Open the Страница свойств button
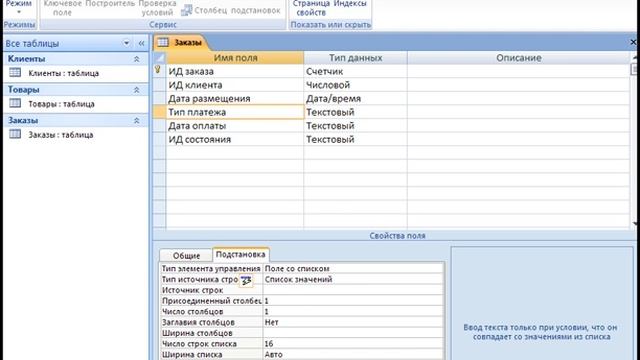This screenshot has width=640, height=360. 311,8
